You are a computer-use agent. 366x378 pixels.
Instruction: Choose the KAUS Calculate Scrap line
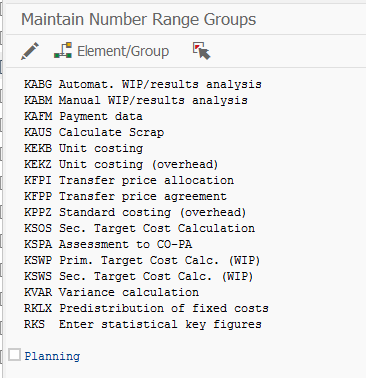click(94, 132)
